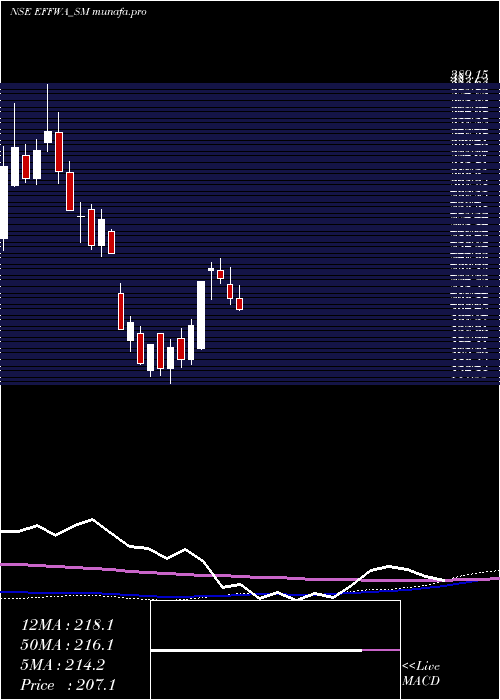The width and height of the screenshot is (500, 700).
Task: Click the last red candlestick on the chart
Action: click(239, 304)
